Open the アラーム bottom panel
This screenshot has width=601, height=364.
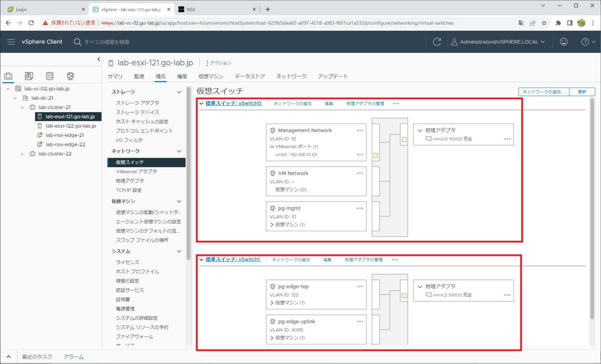click(74, 357)
